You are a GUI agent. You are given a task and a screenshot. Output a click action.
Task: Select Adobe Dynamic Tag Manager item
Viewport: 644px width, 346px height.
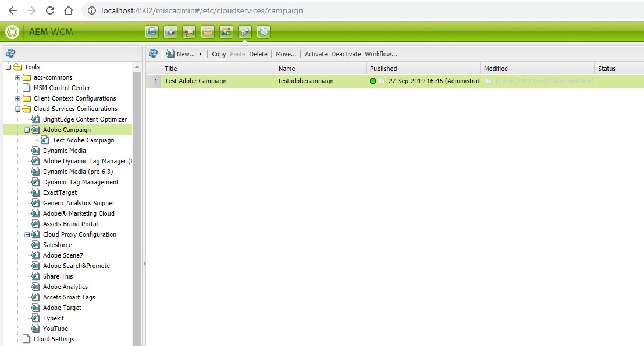pyautogui.click(x=87, y=161)
